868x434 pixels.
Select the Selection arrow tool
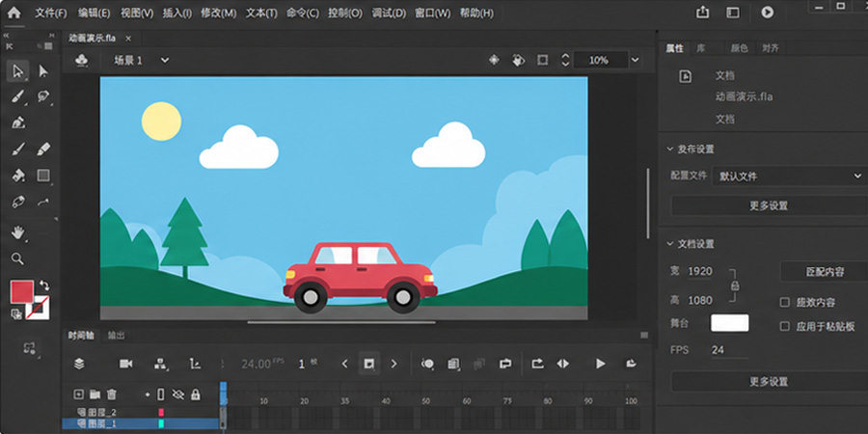17,71
